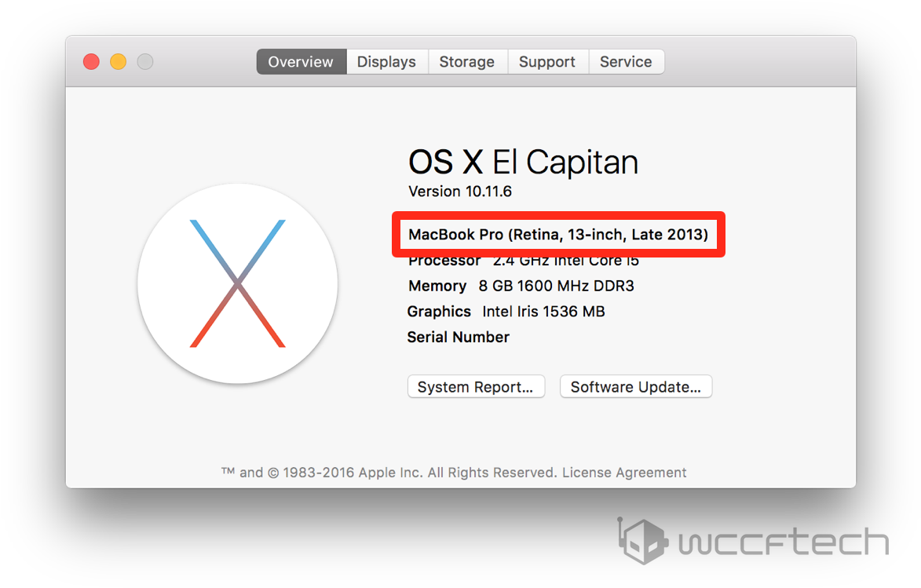Click the Processor 2.4 GHz line

[524, 261]
